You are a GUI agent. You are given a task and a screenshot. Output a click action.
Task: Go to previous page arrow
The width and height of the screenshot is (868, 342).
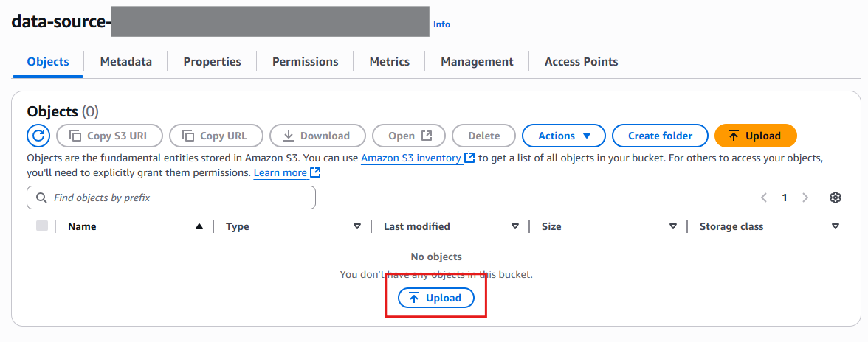(764, 198)
